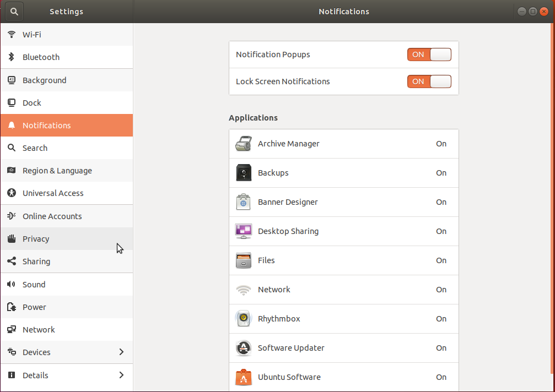Image resolution: width=555 pixels, height=392 pixels.
Task: Expand the Devices submenu chevron
Action: (121, 352)
